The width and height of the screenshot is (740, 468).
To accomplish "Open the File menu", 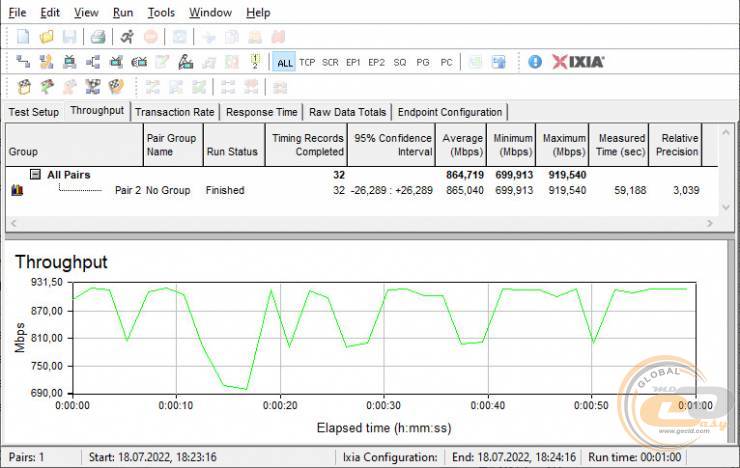I will pos(17,13).
